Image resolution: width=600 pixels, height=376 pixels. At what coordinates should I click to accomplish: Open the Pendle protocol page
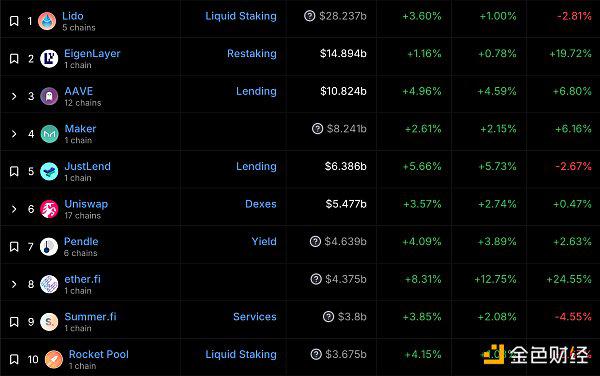click(x=81, y=241)
